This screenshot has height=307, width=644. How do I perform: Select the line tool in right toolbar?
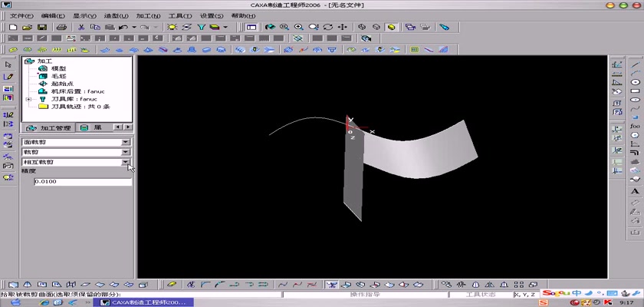pyautogui.click(x=635, y=64)
